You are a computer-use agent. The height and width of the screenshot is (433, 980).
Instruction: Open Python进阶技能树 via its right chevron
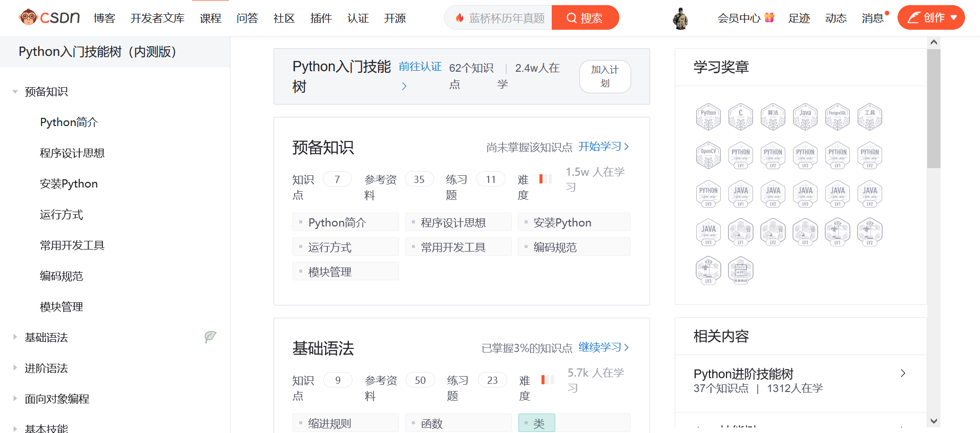pos(903,373)
